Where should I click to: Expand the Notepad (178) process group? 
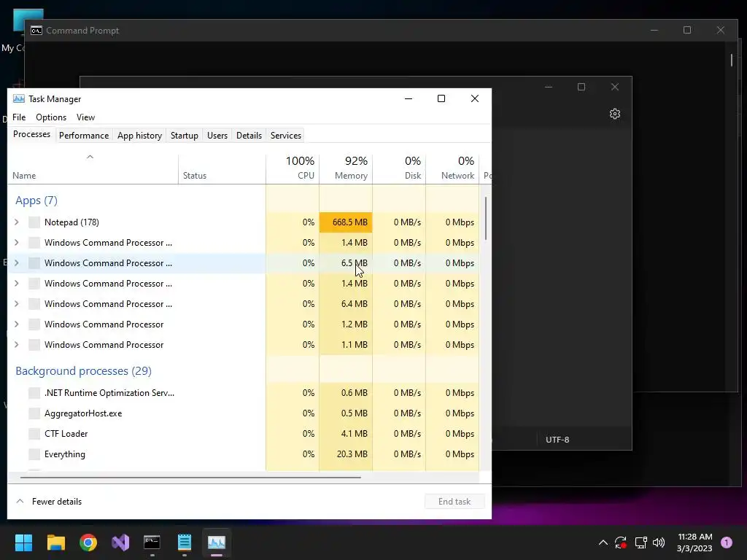click(17, 222)
